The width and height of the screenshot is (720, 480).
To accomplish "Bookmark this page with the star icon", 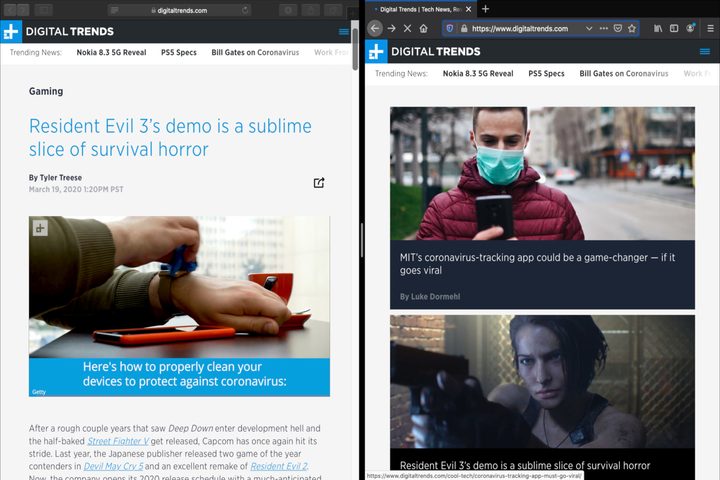I will [632, 28].
